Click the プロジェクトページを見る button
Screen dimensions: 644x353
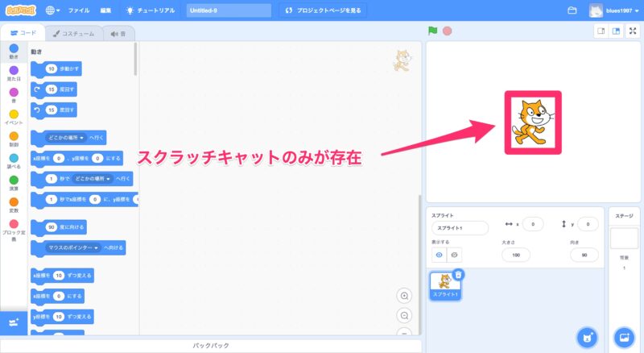[x=320, y=10]
